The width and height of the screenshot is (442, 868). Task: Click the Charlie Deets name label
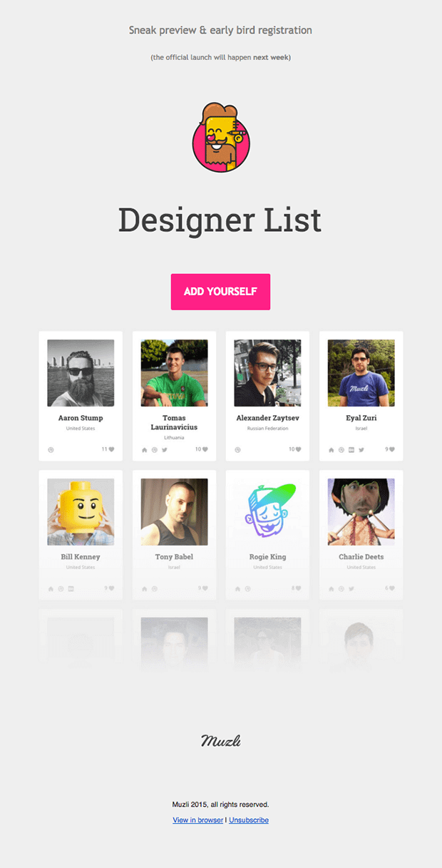361,557
